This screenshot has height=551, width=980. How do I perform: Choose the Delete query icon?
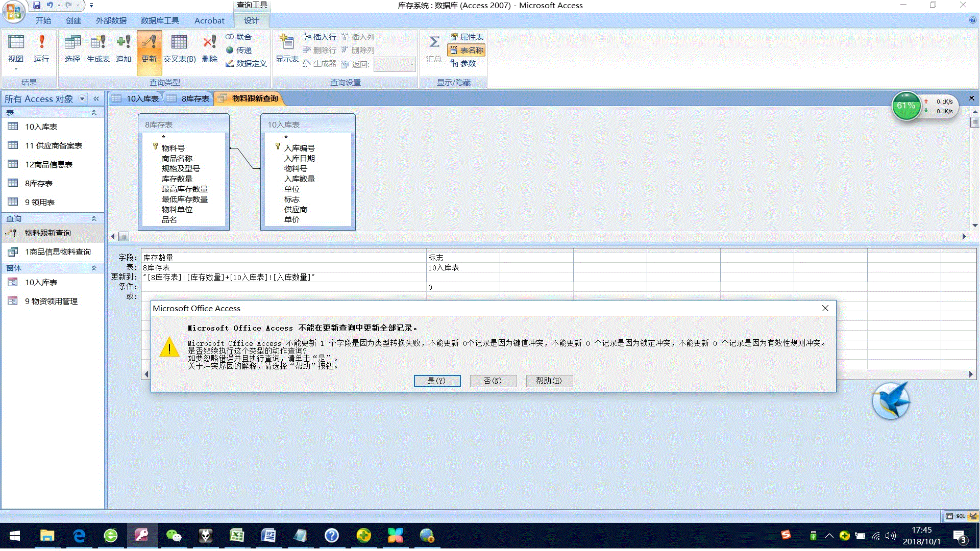[209, 49]
